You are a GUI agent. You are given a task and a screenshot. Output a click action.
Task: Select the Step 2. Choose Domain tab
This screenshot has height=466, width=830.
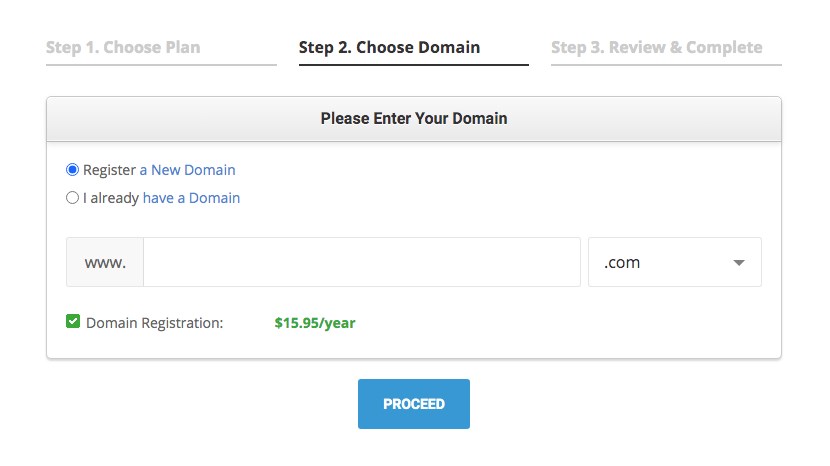[x=389, y=47]
